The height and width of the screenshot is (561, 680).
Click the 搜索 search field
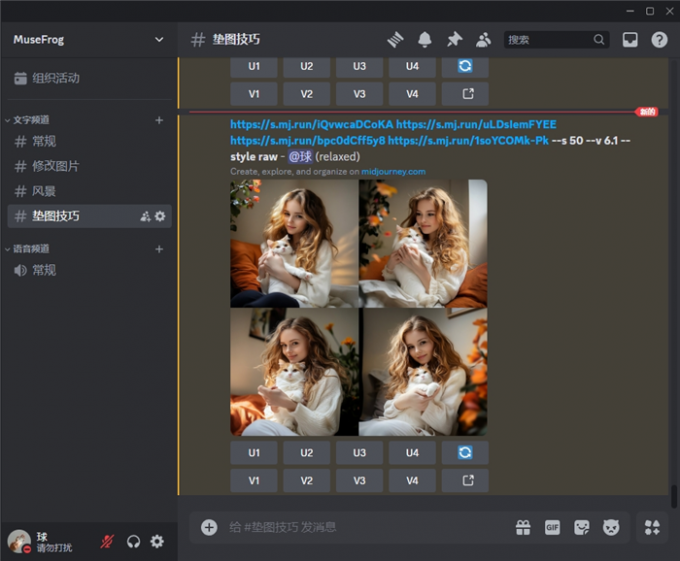click(556, 40)
